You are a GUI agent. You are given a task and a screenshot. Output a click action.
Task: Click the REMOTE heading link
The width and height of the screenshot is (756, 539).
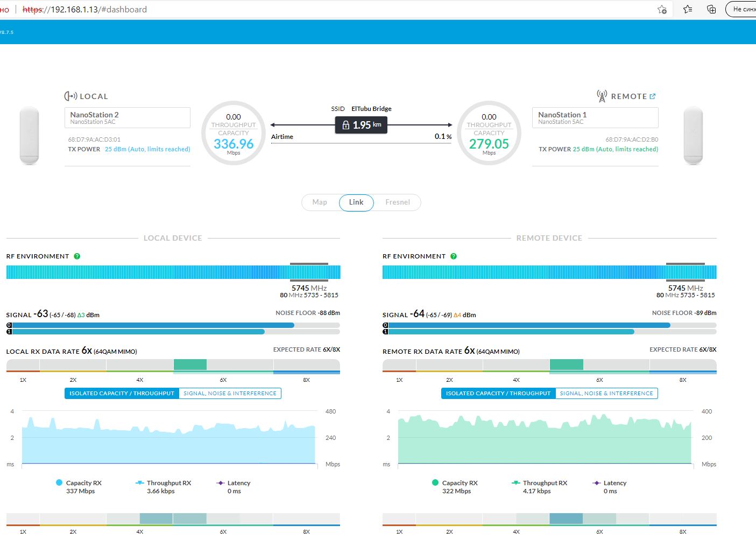click(628, 96)
